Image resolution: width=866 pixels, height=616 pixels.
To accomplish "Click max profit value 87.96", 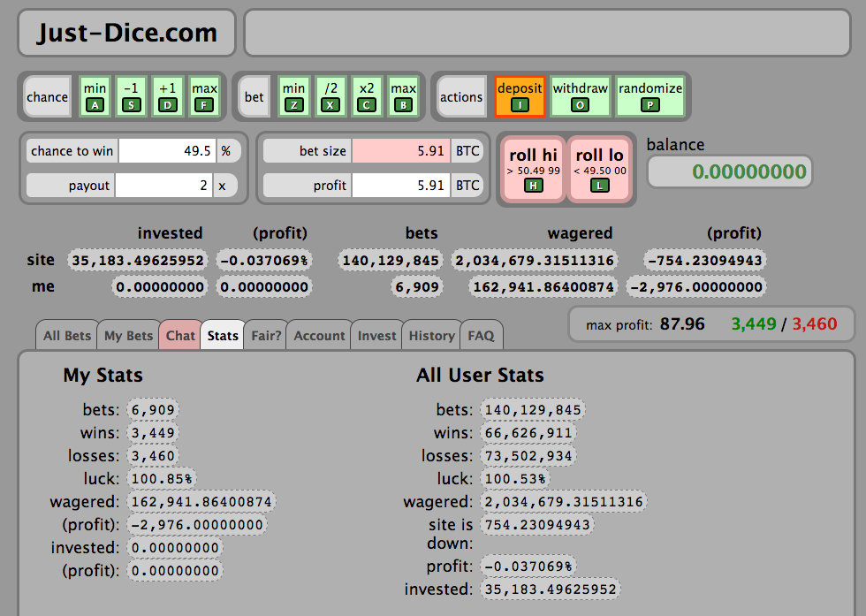I will [x=682, y=323].
